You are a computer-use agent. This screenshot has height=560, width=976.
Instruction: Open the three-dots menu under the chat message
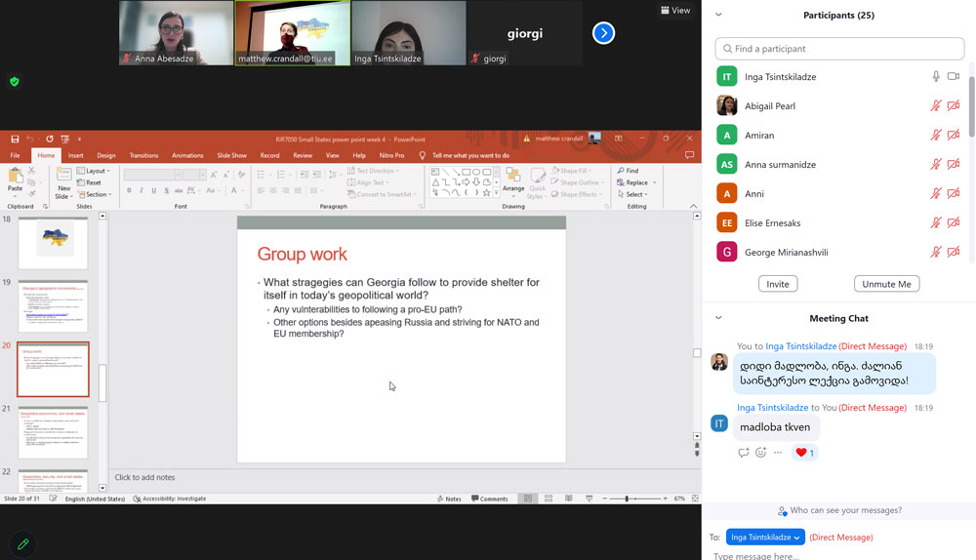tap(778, 453)
